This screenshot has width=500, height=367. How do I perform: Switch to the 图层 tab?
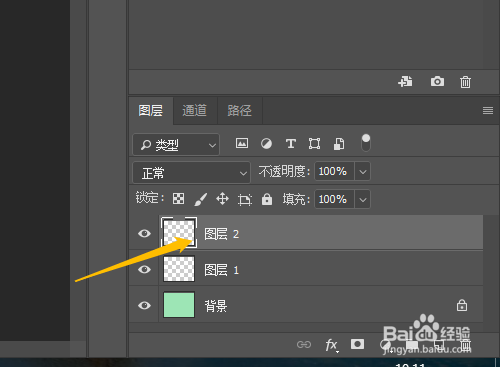[151, 111]
